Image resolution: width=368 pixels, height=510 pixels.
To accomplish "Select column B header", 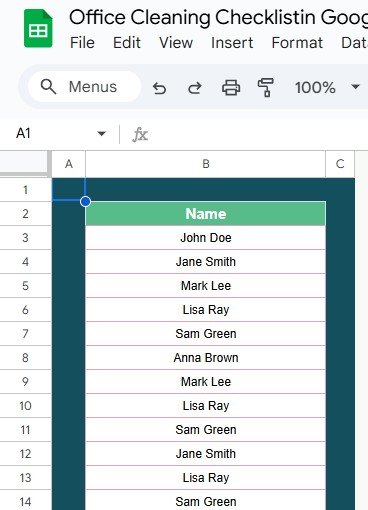I will click(x=206, y=164).
